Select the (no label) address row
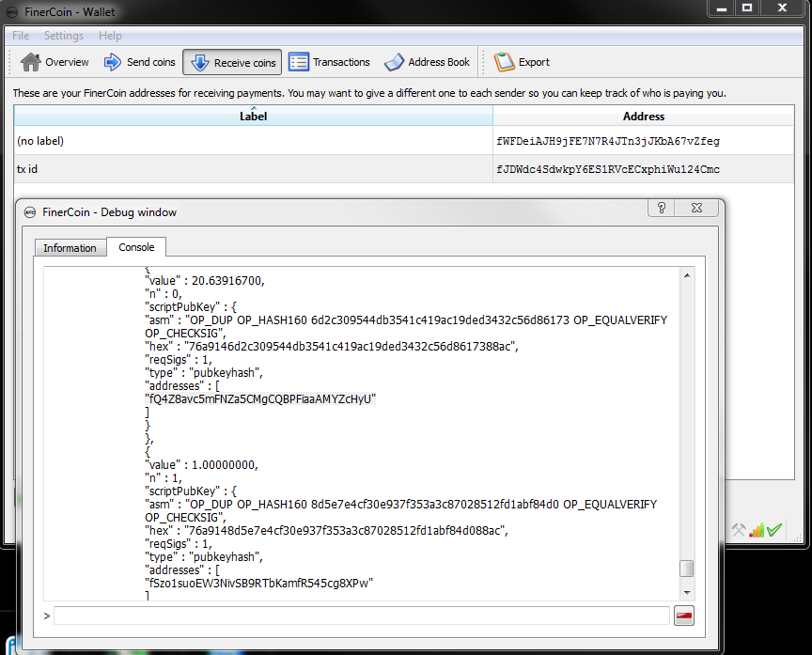Screen dimensions: 812x655 click(404, 141)
